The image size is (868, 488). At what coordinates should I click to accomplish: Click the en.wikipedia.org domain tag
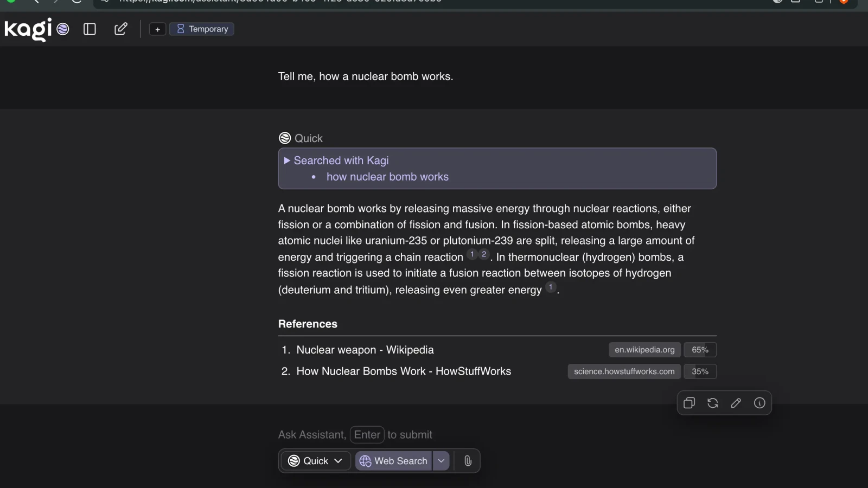[644, 350]
